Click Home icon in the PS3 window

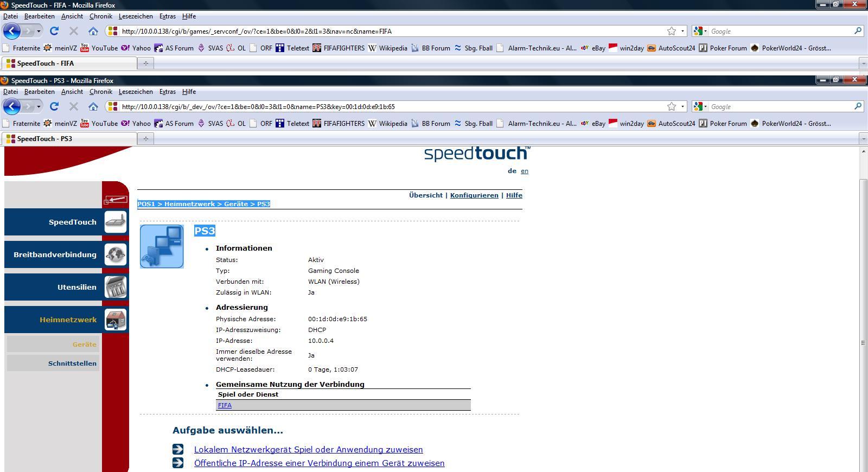coord(93,106)
